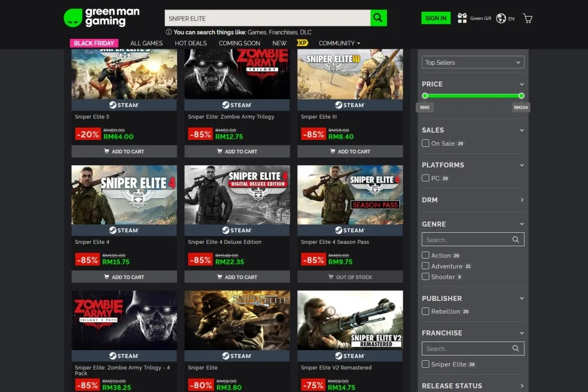Click the -75% badge for Sniper Elite V2 Remastered
588x392 pixels.
click(x=313, y=384)
